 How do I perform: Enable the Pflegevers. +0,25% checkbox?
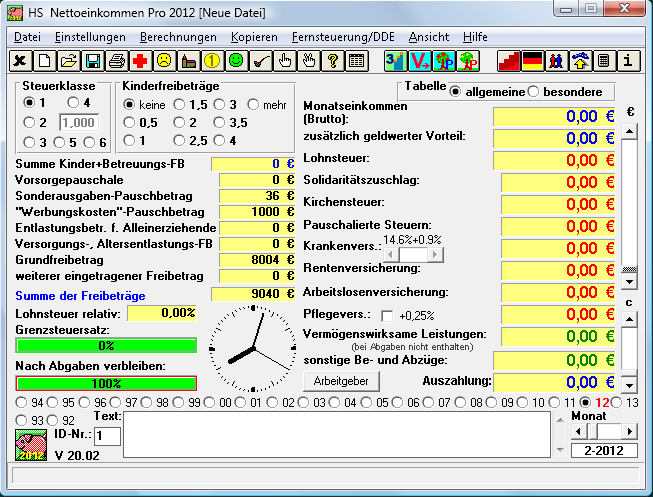[387, 316]
